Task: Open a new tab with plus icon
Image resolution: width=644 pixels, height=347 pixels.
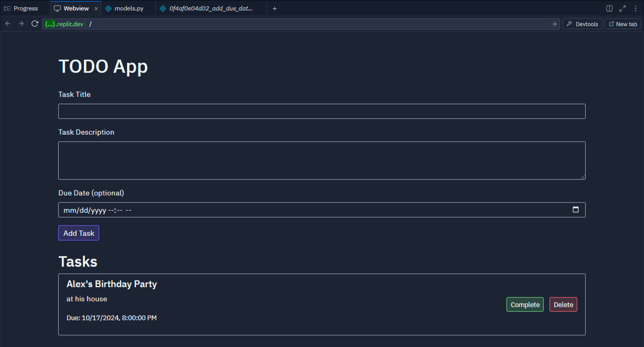Action: 275,8
